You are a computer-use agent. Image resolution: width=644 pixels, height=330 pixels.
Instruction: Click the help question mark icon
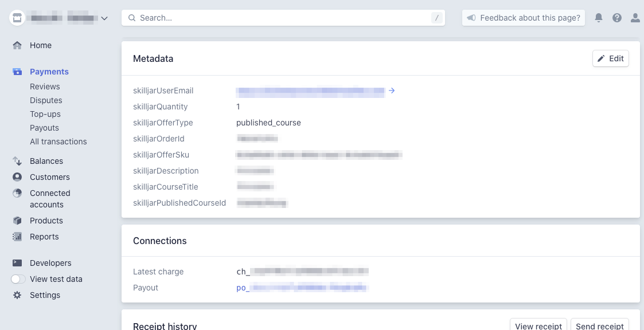click(617, 18)
